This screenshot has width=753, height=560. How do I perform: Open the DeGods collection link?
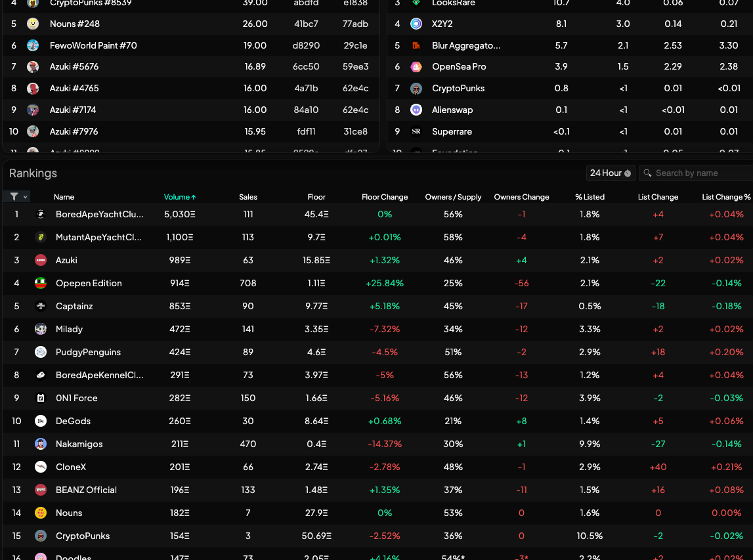click(x=73, y=421)
